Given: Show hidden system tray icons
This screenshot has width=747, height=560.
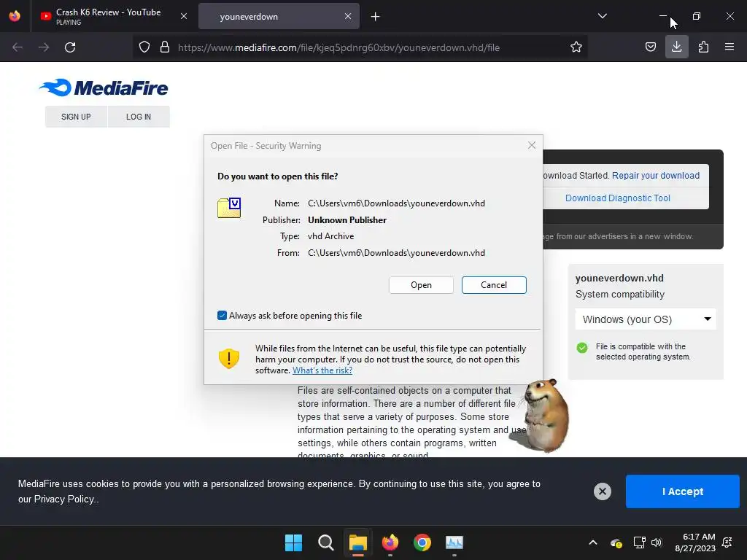Looking at the screenshot, I should click(x=592, y=542).
